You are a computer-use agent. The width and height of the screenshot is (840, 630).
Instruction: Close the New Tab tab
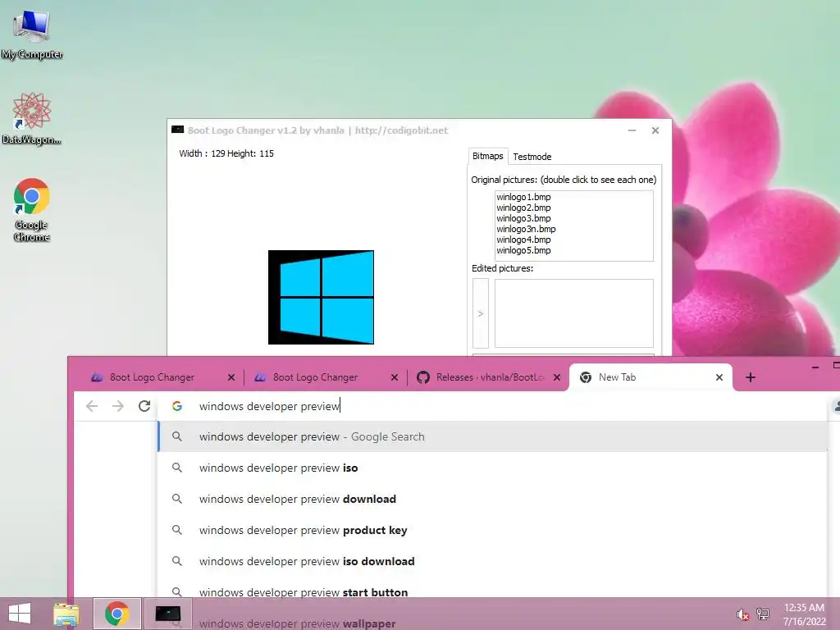click(x=719, y=377)
